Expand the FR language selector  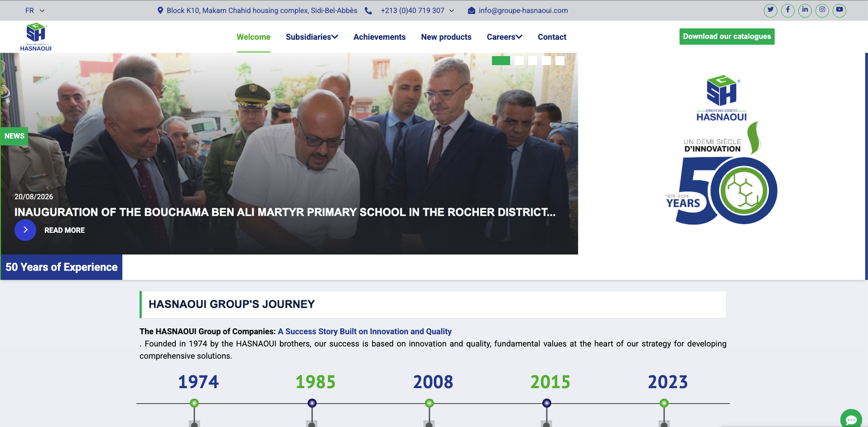pyautogui.click(x=35, y=10)
